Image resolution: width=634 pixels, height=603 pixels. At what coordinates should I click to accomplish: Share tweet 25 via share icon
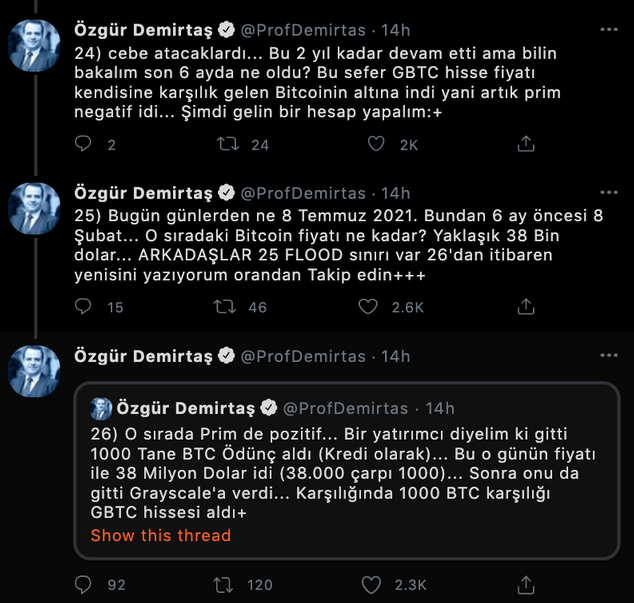525,307
